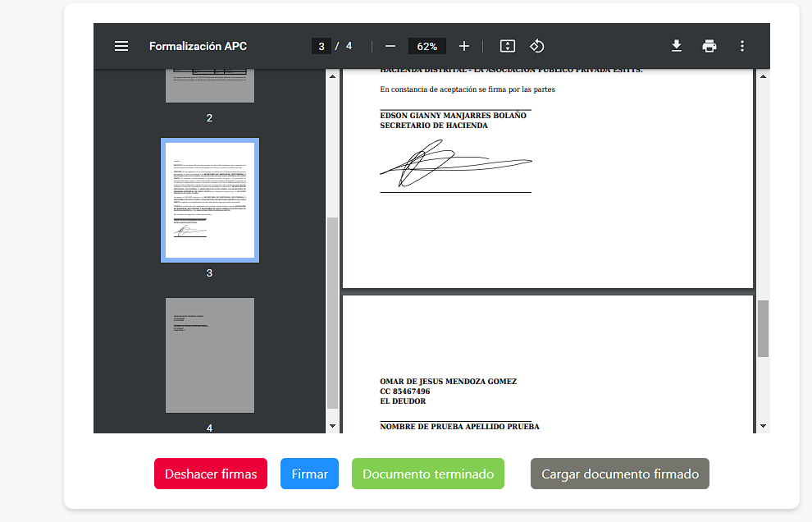Click the document view scroll down arrow

click(x=763, y=426)
